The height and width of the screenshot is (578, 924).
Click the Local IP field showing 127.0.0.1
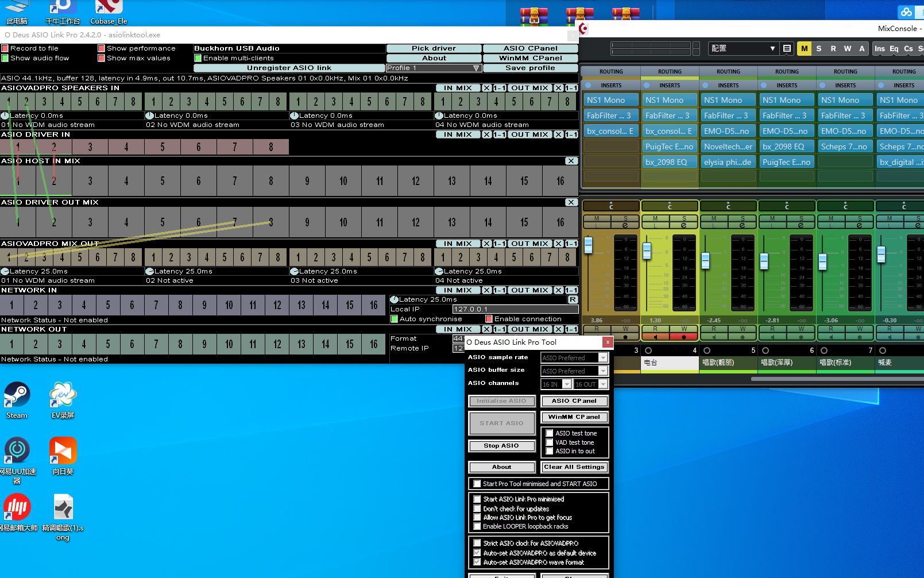(515, 309)
